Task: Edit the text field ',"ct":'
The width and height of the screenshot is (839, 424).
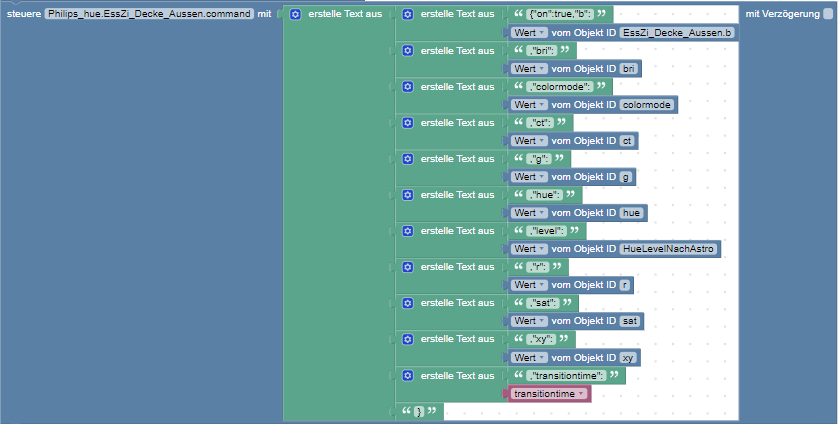Action: click(x=540, y=123)
